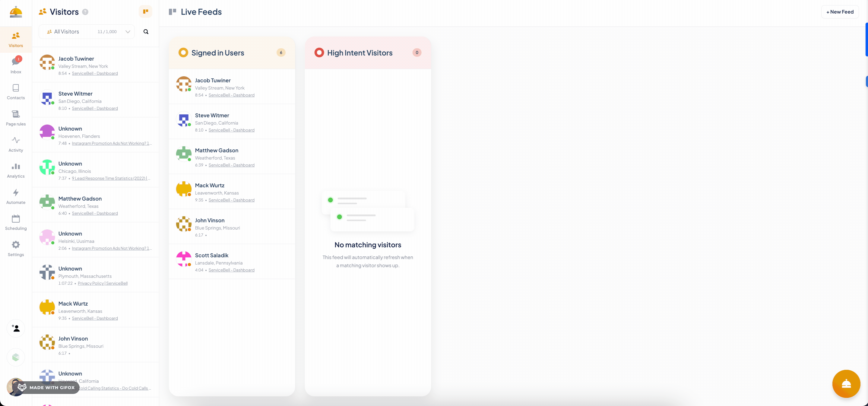Image resolution: width=868 pixels, height=406 pixels.
Task: Open Page rules from the sidebar
Action: pos(16,118)
